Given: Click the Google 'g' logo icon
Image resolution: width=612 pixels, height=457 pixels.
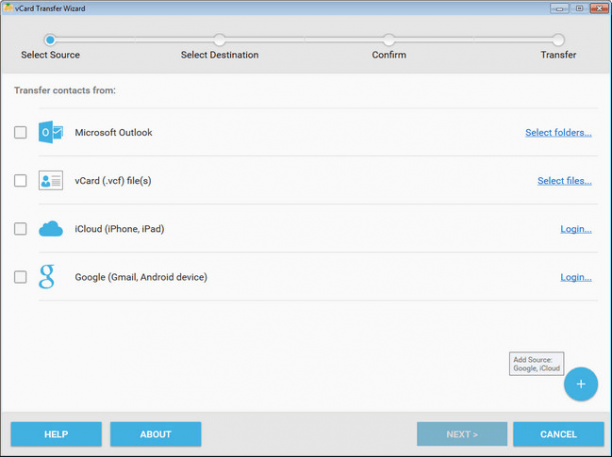Looking at the screenshot, I should [x=46, y=277].
